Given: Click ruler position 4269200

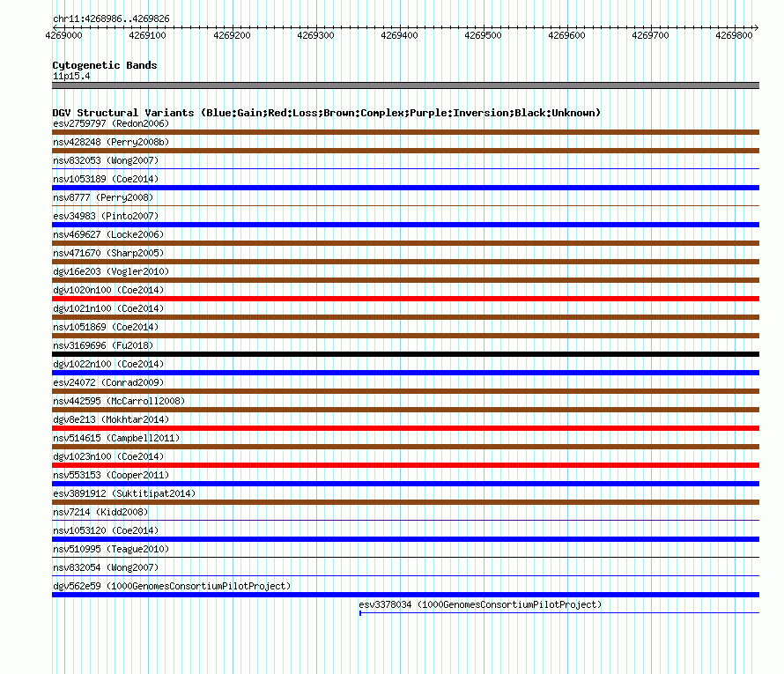Looking at the screenshot, I should point(232,35).
